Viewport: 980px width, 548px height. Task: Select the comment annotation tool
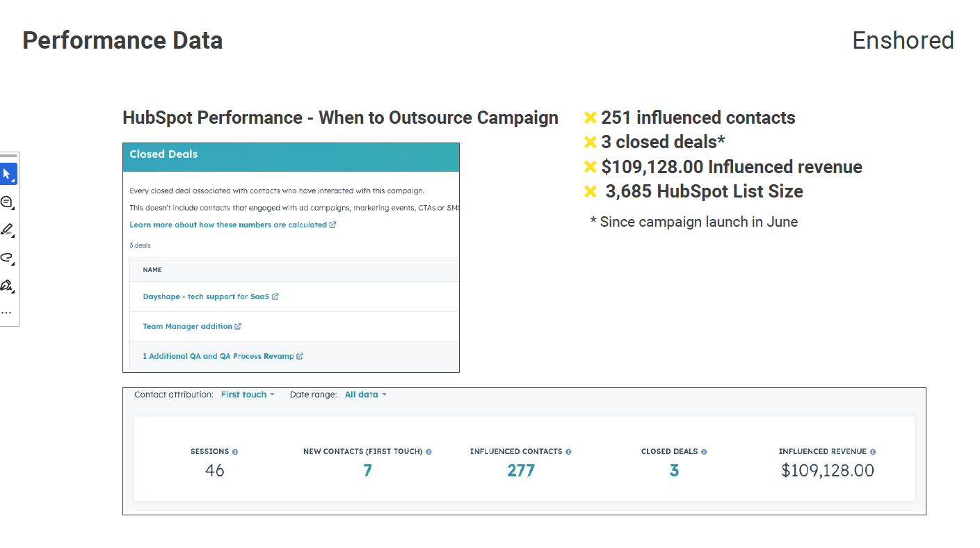[x=7, y=202]
